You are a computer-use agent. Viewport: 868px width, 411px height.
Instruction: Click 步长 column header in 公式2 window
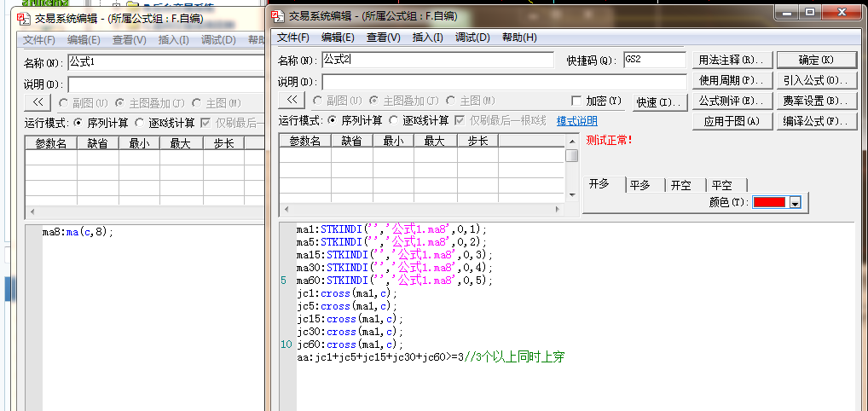477,142
